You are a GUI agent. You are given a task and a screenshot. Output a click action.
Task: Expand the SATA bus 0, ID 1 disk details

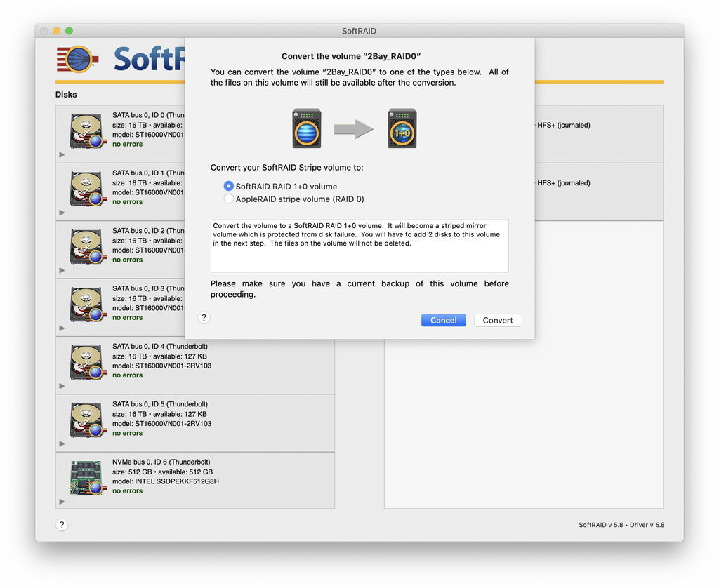coord(62,213)
